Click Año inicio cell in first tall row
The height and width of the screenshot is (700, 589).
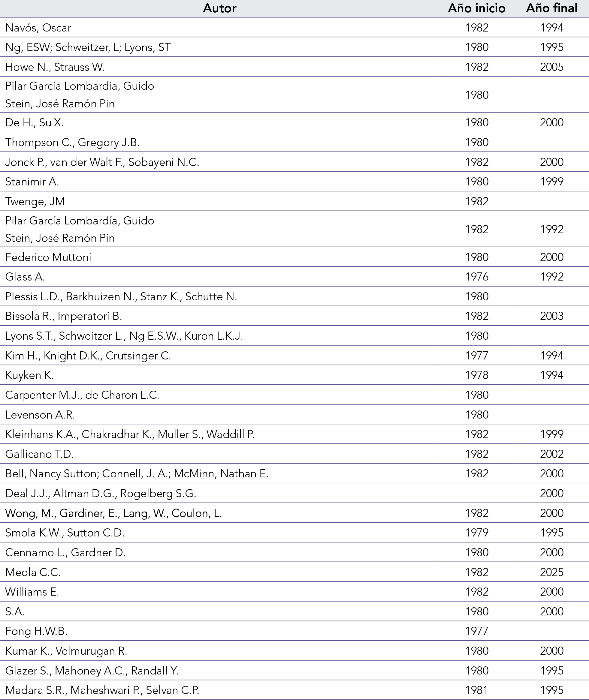point(476,95)
